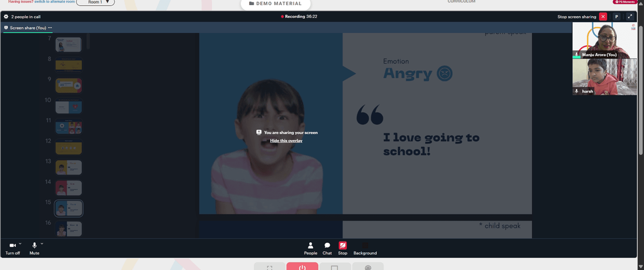Open the Curriculum tab
The height and width of the screenshot is (270, 644).
461,2
